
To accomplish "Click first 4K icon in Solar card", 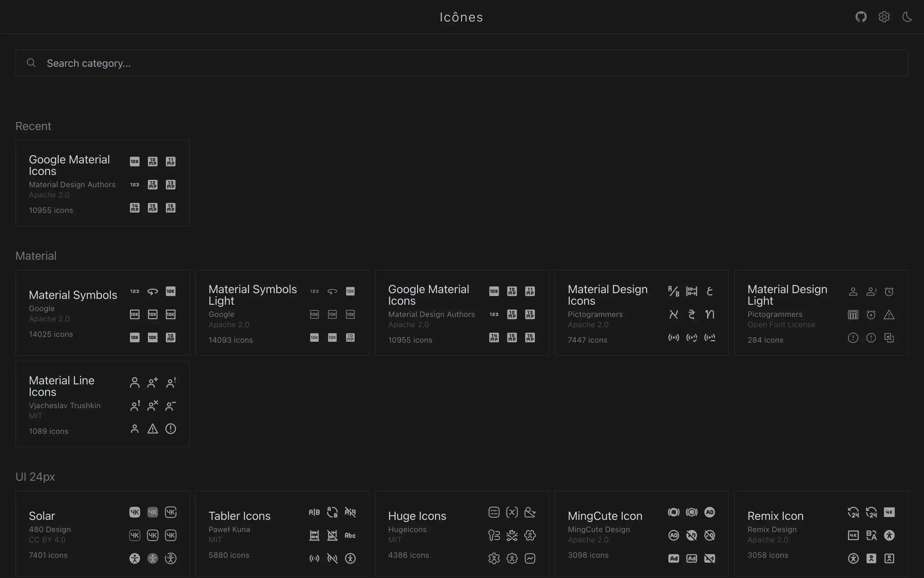I will pos(134,512).
